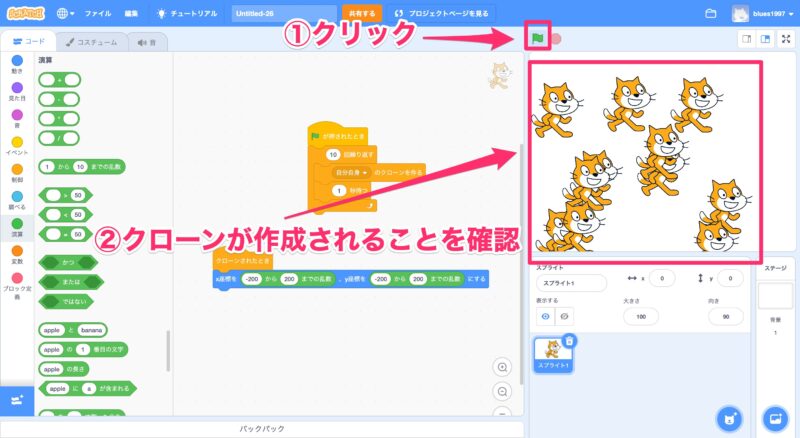Delete スプライト1 with the trash icon

569,341
